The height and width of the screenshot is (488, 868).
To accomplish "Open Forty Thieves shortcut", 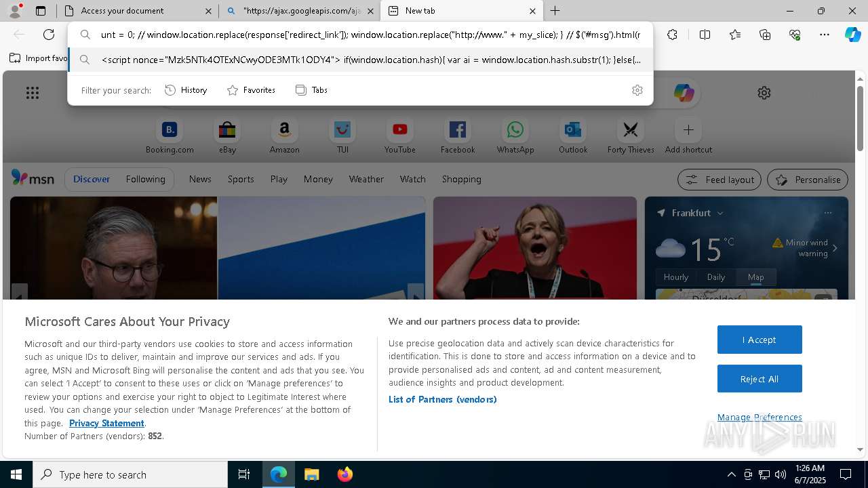I will coord(631,136).
